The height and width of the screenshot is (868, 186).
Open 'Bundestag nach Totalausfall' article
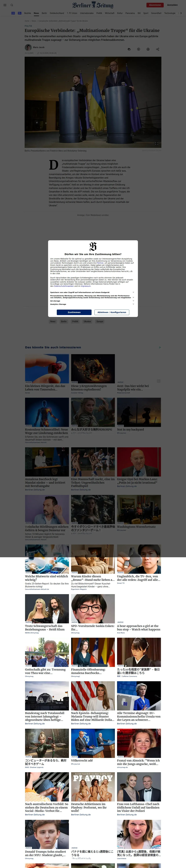[47, 703]
